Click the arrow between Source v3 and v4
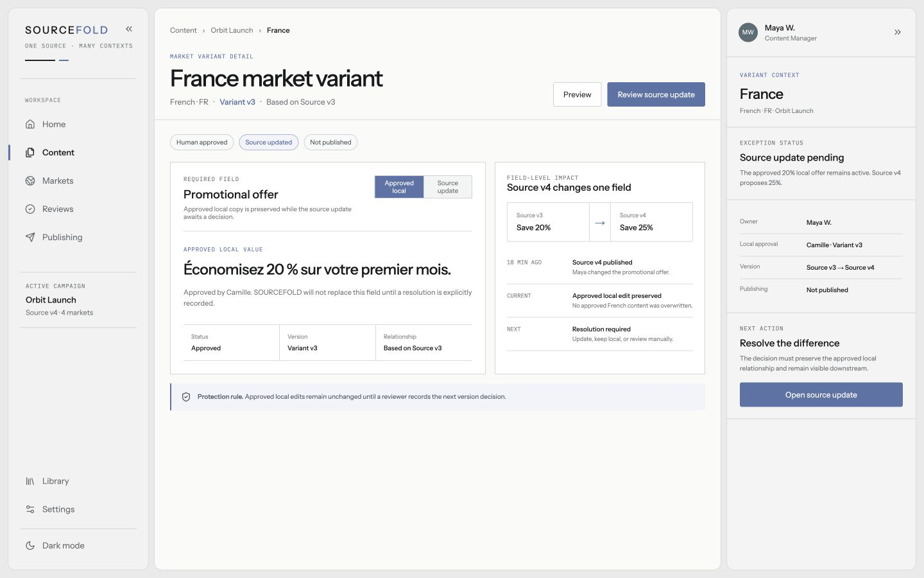 click(600, 223)
